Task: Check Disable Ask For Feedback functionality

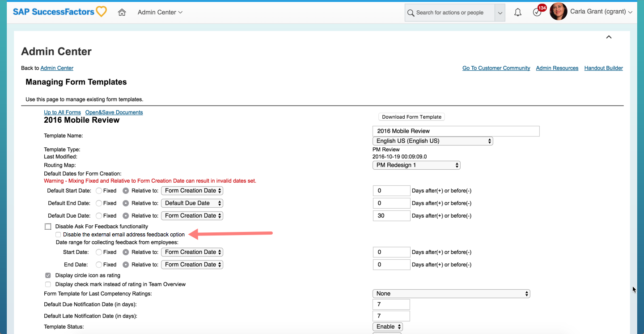Action: (x=48, y=227)
